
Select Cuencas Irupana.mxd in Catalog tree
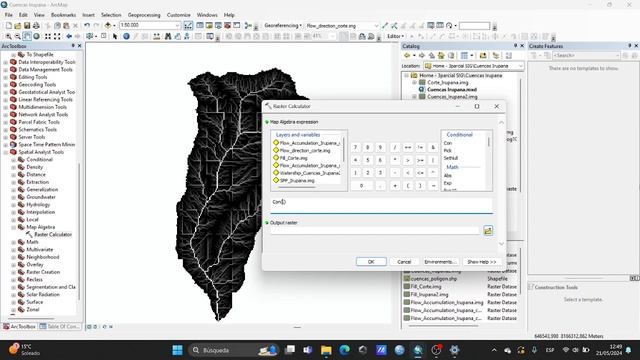coord(452,89)
